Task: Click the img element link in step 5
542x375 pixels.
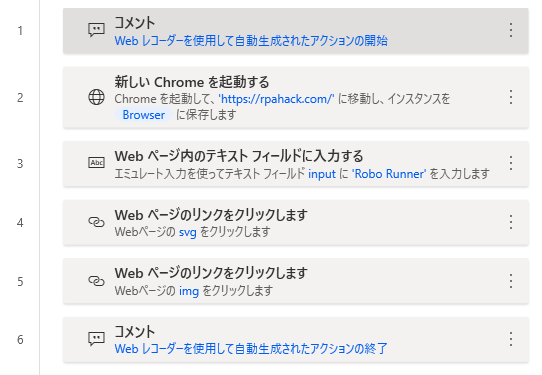Action: 189,291
